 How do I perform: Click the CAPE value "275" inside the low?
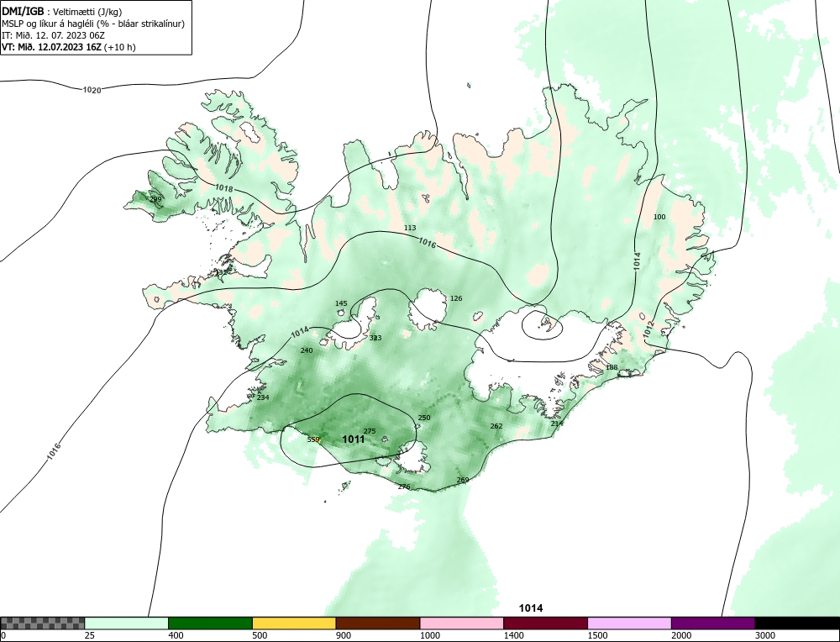pyautogui.click(x=370, y=431)
